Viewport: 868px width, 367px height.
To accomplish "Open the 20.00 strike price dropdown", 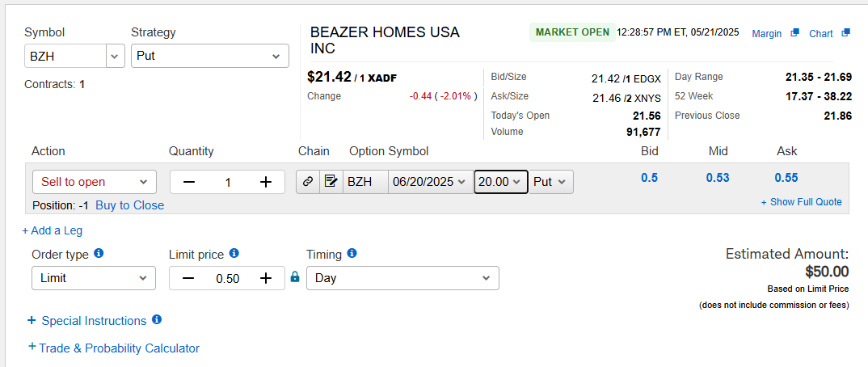I will pos(500,182).
